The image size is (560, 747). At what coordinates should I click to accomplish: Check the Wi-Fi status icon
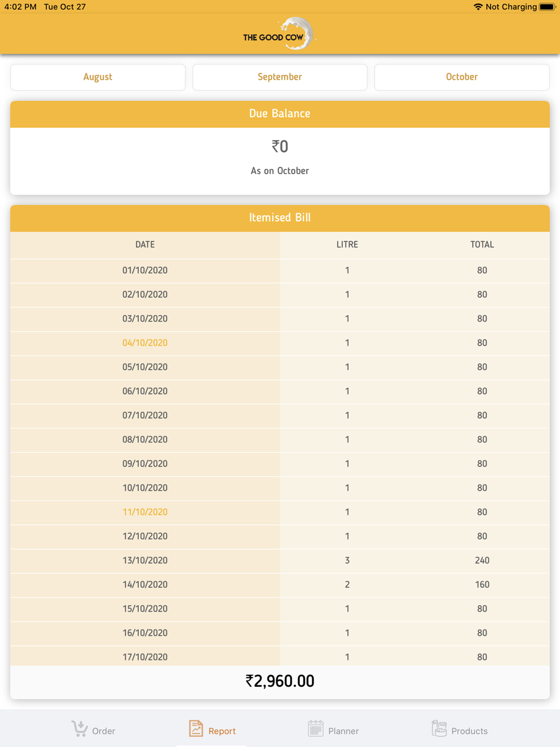pos(478,7)
